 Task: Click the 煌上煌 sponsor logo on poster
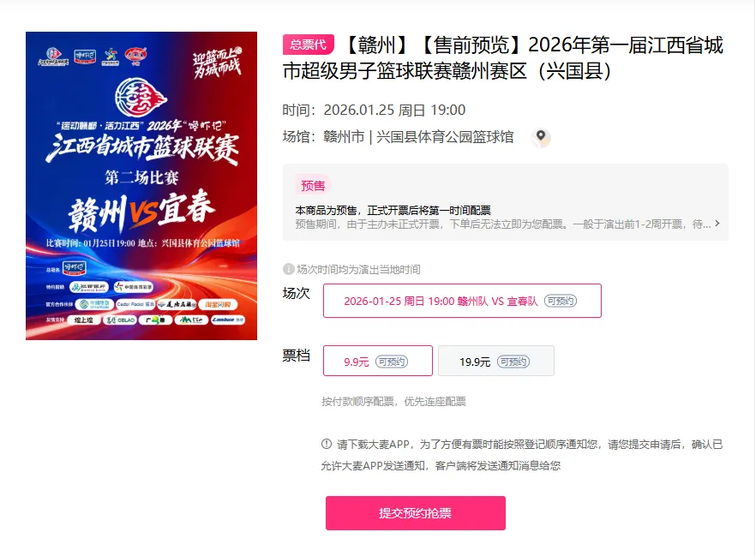(83, 320)
